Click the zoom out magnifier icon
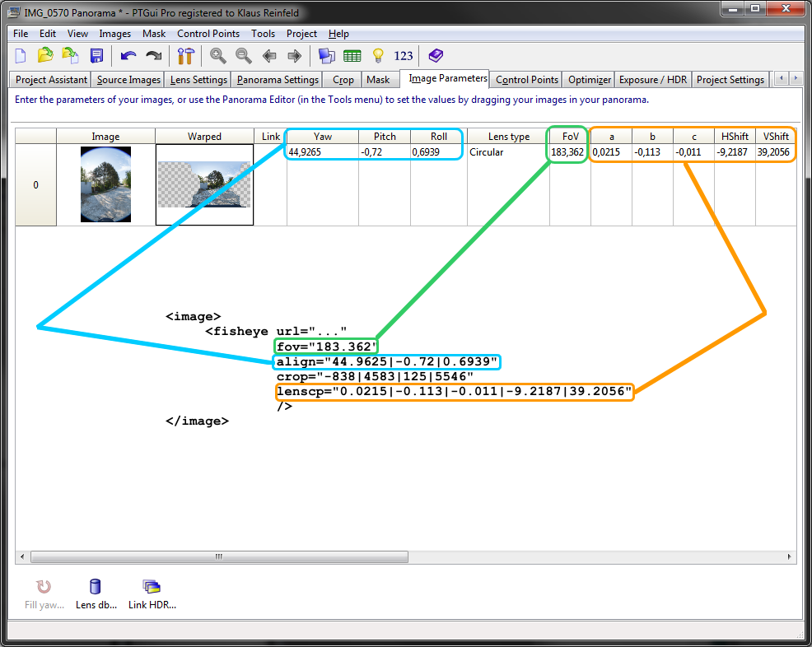 [244, 56]
